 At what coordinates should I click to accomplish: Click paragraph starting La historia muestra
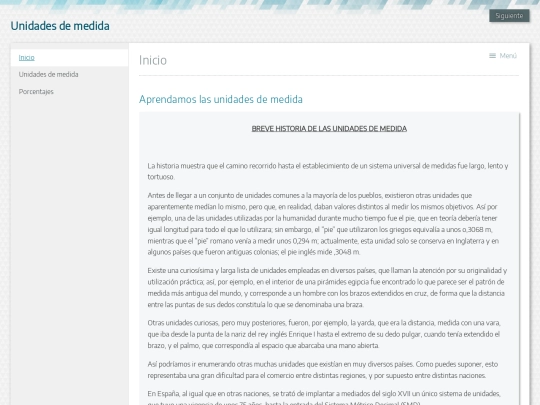click(x=328, y=171)
